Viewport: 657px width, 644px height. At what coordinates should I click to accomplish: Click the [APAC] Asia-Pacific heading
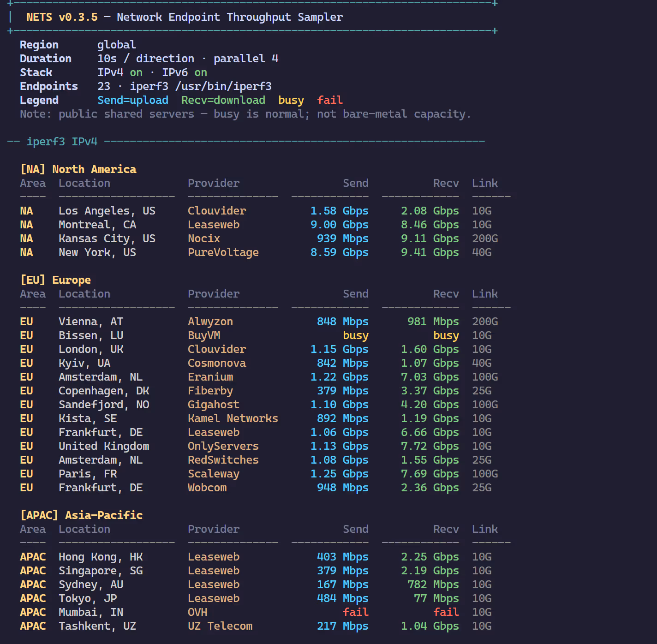pos(81,515)
